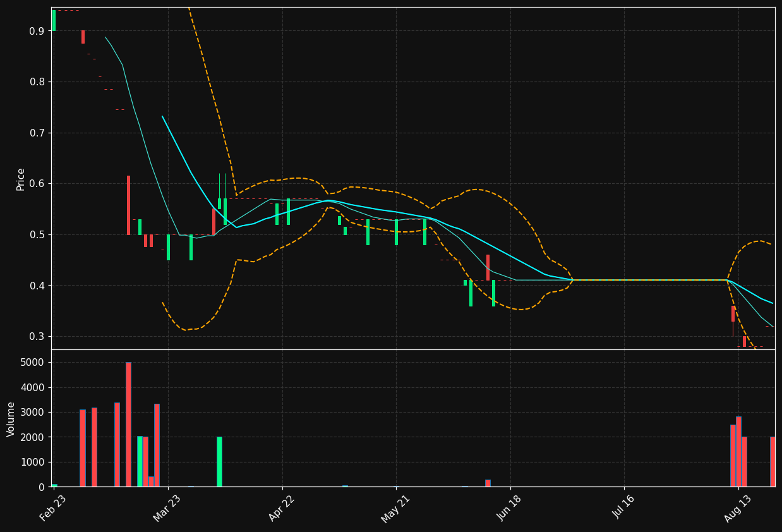Click the 1000 volume tick label
The height and width of the screenshot is (532, 782).
[33, 462]
